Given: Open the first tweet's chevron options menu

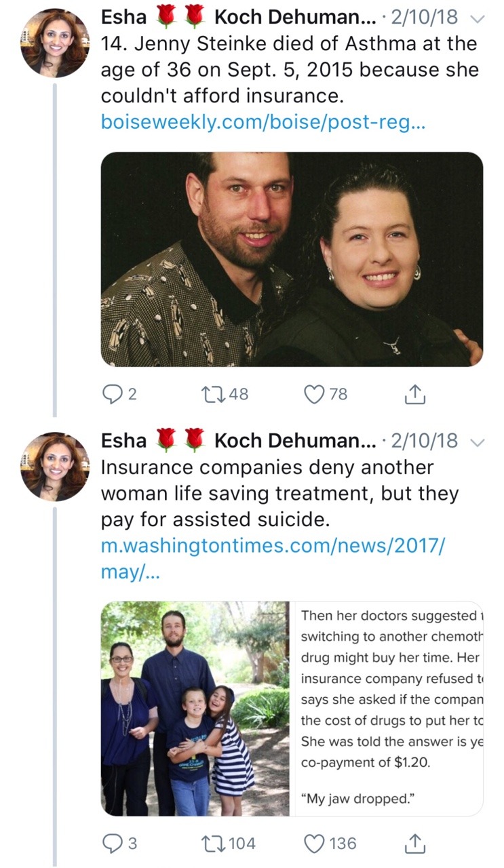Looking at the screenshot, I should (478, 19).
